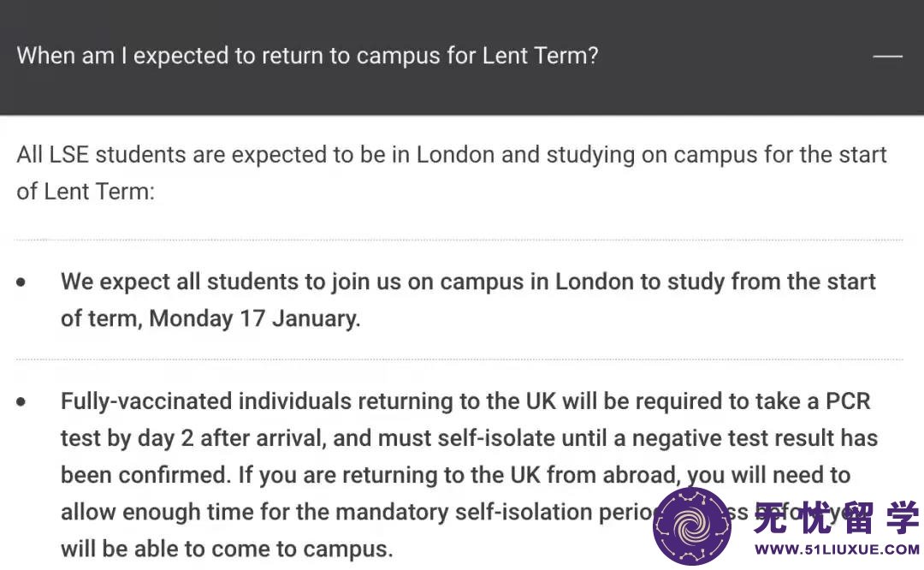Click dotted divider between the two bullets
This screenshot has height=570, width=924.
tap(459, 359)
